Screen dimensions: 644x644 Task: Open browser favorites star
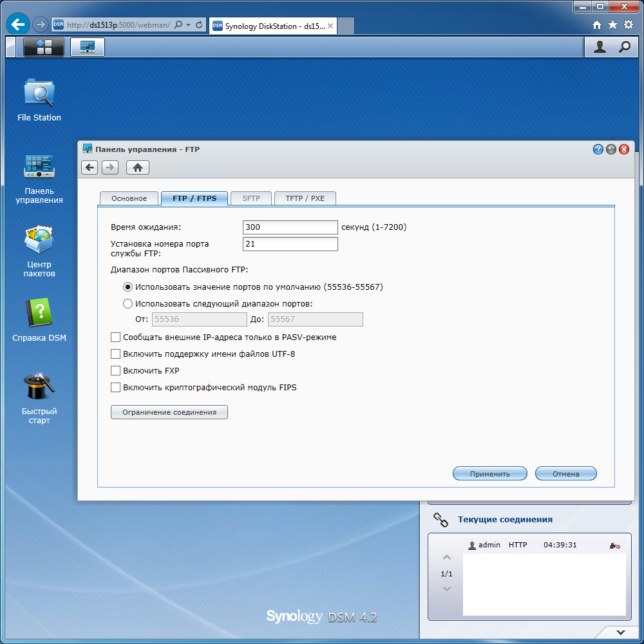pyautogui.click(x=612, y=25)
